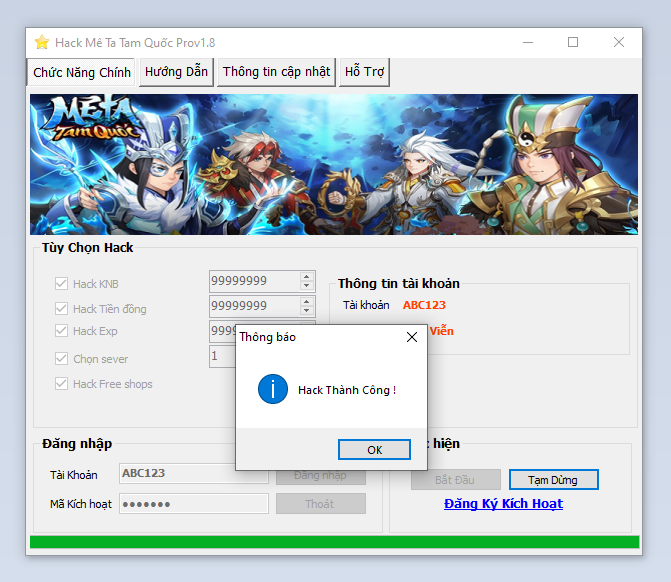
Task: Click the Thoát button
Action: pyautogui.click(x=321, y=504)
